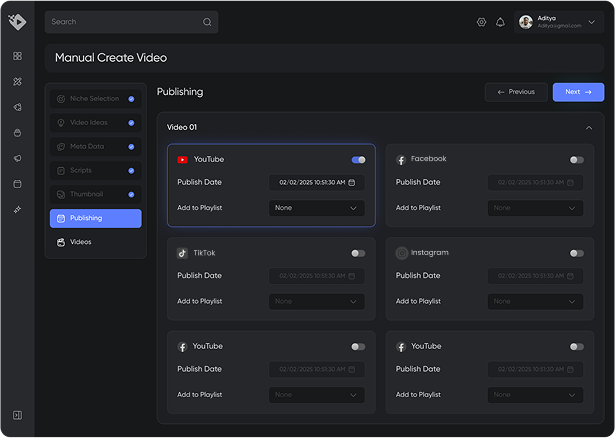
Task: Click the Previous button
Action: click(516, 92)
